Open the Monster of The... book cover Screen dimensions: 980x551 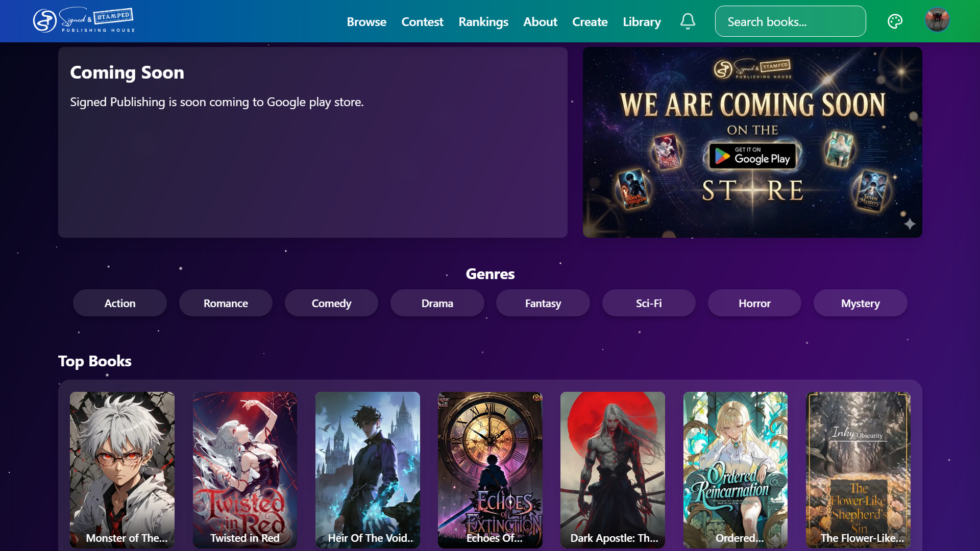point(122,470)
